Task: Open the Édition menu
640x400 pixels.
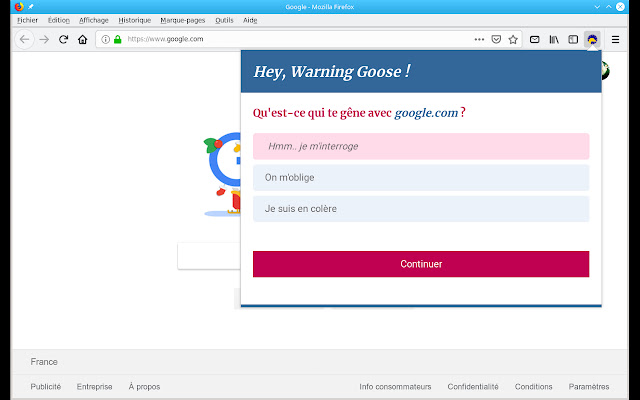Action: (x=59, y=20)
